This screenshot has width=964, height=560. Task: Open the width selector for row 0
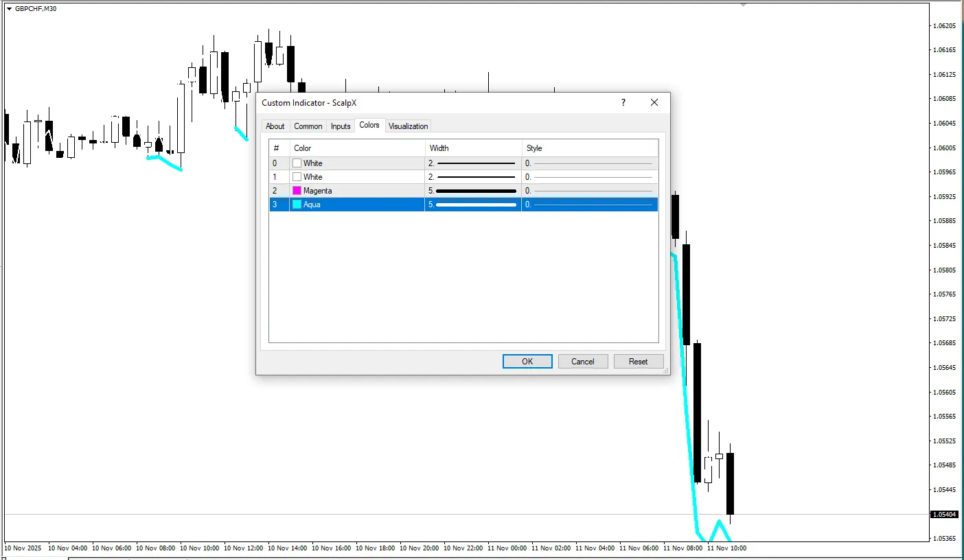coord(473,163)
